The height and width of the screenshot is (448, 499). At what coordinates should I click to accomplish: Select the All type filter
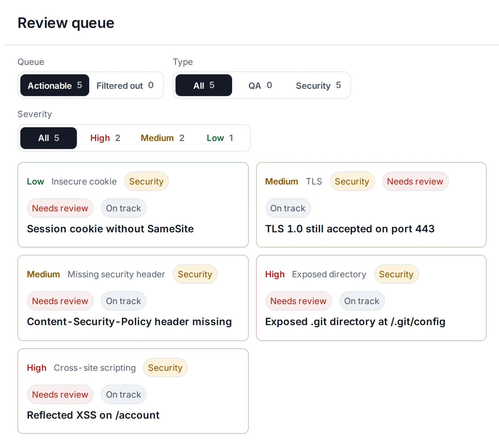point(204,85)
